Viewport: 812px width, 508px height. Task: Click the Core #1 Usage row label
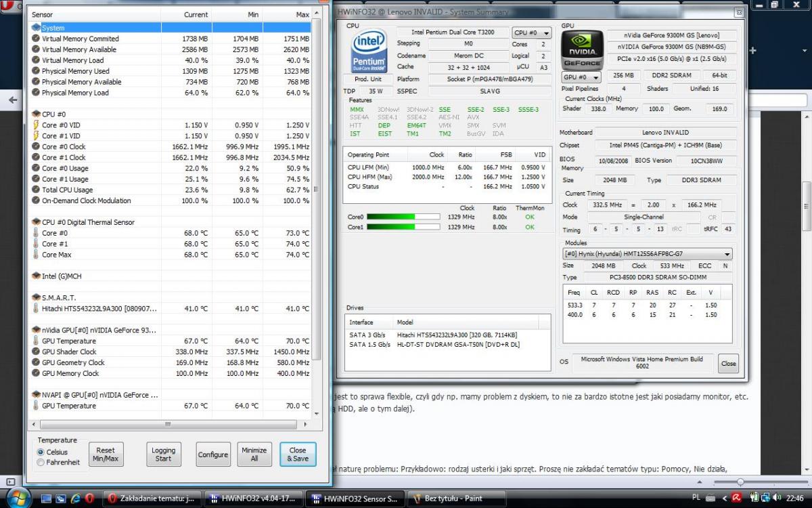click(x=65, y=179)
